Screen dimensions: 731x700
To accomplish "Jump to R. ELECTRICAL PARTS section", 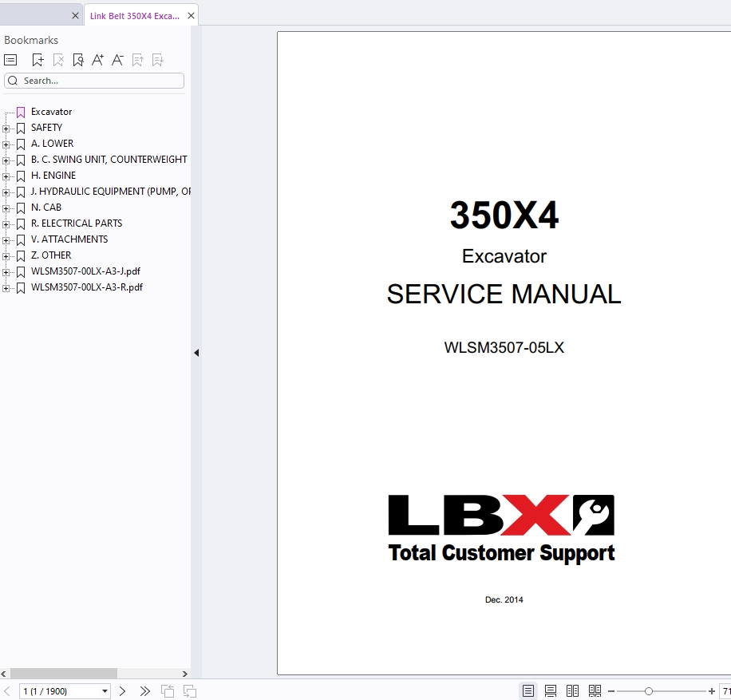I will (77, 223).
